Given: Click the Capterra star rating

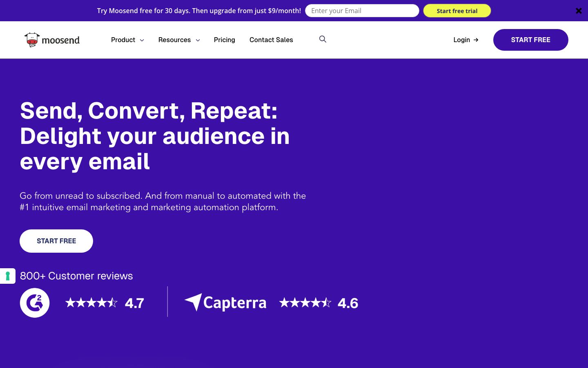Looking at the screenshot, I should 305,303.
